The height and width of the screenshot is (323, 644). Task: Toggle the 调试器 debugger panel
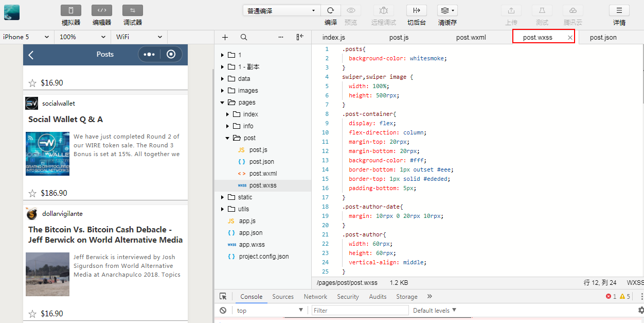(x=133, y=10)
